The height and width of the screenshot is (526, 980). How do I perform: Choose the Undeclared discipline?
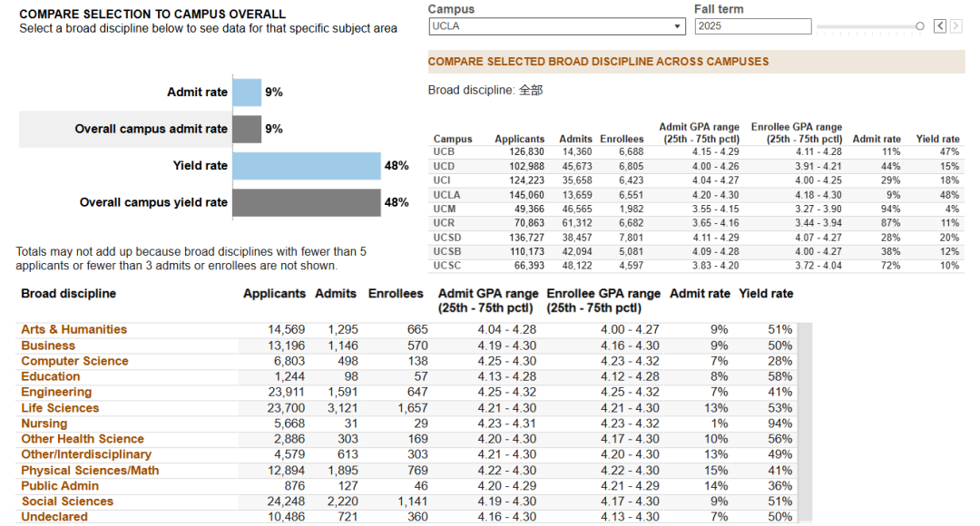click(54, 517)
